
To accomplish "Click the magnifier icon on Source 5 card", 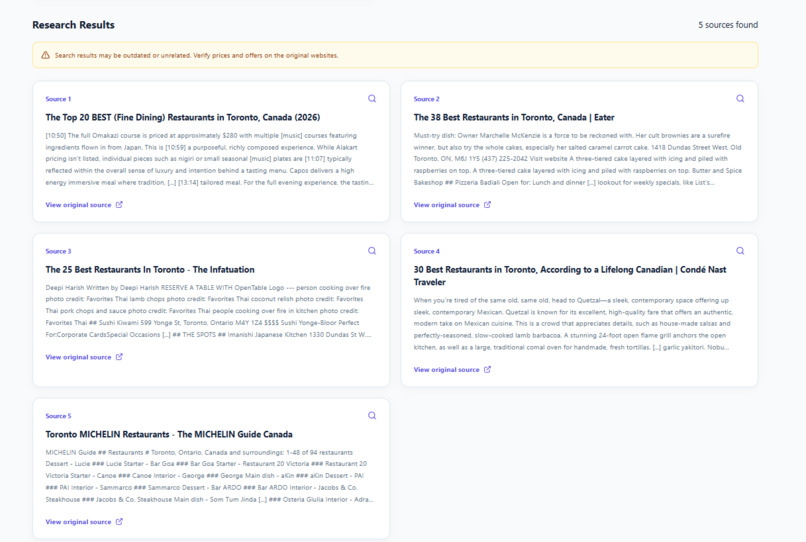I will (372, 415).
